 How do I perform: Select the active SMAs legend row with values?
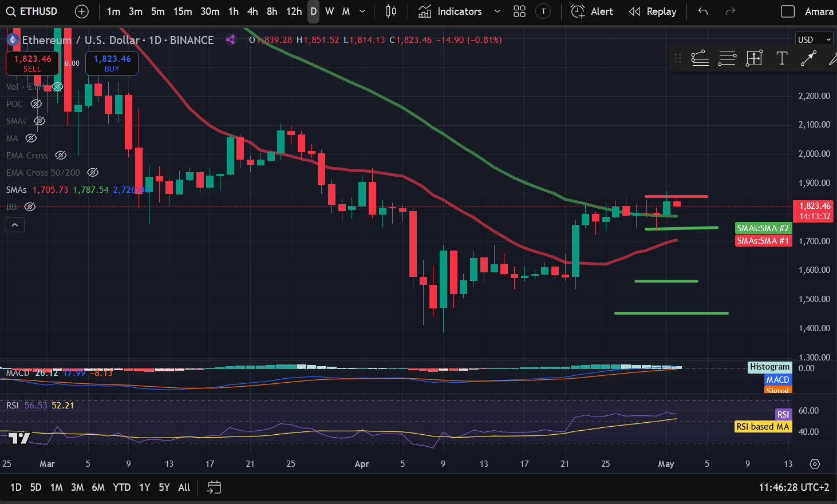point(78,190)
